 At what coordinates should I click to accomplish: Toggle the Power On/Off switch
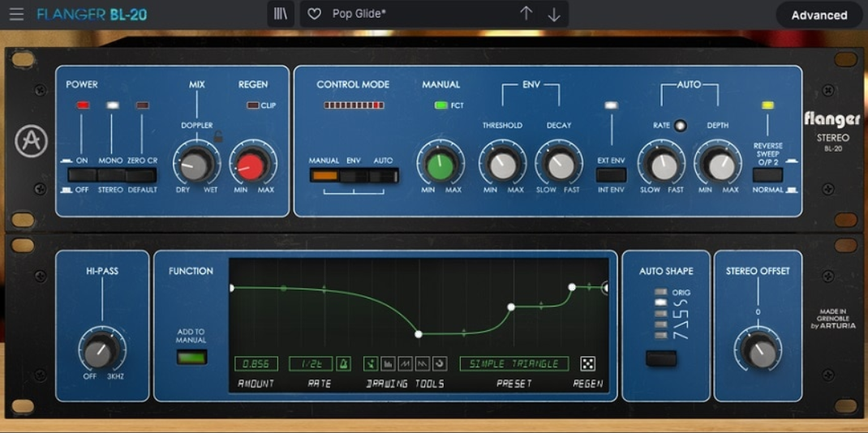coord(82,175)
